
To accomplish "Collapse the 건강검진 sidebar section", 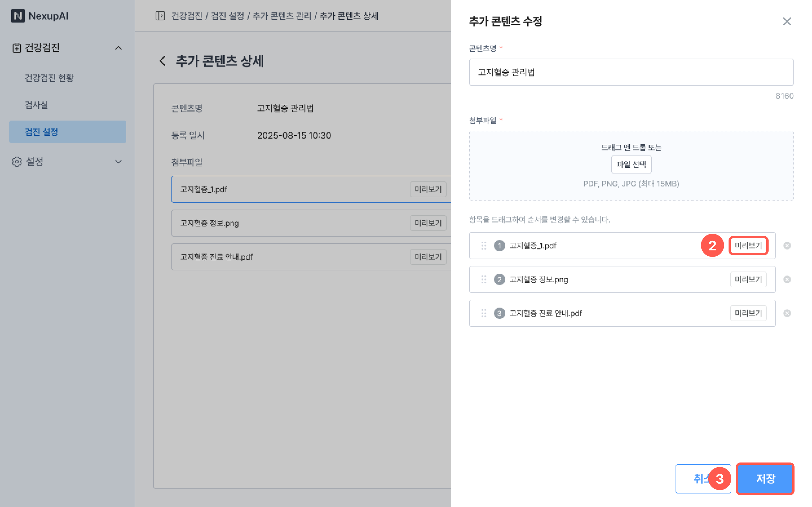I will (118, 48).
